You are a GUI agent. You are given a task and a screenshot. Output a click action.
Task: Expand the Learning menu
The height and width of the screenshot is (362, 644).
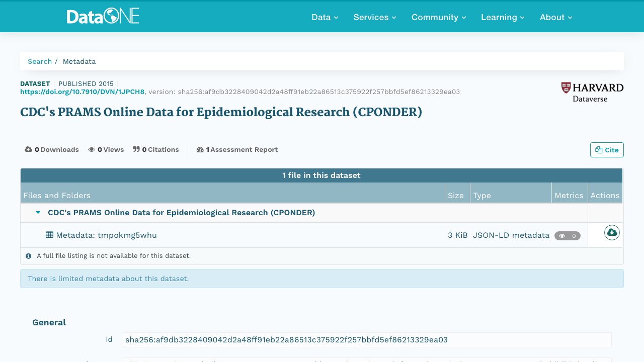pos(503,17)
